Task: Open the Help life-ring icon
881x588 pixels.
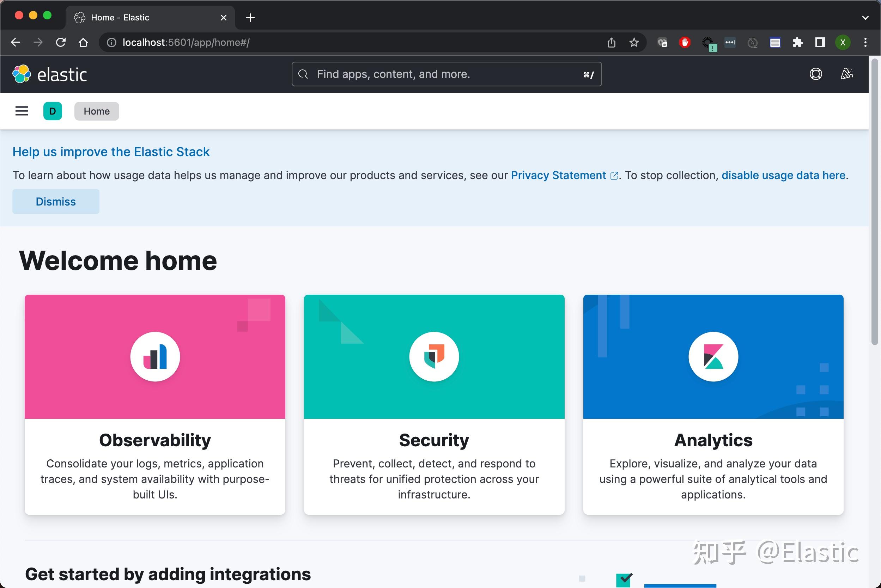Action: point(816,74)
